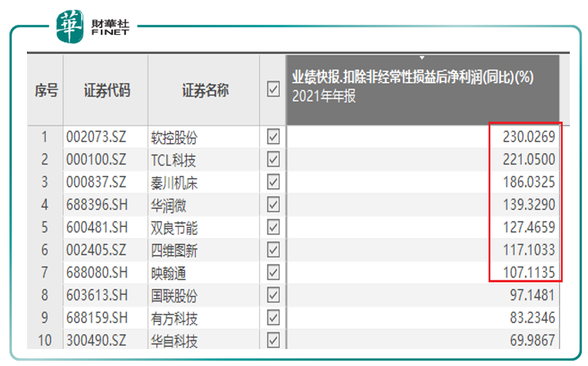Select stock code 300490.SZ
This screenshot has width=588, height=366.
(96, 340)
